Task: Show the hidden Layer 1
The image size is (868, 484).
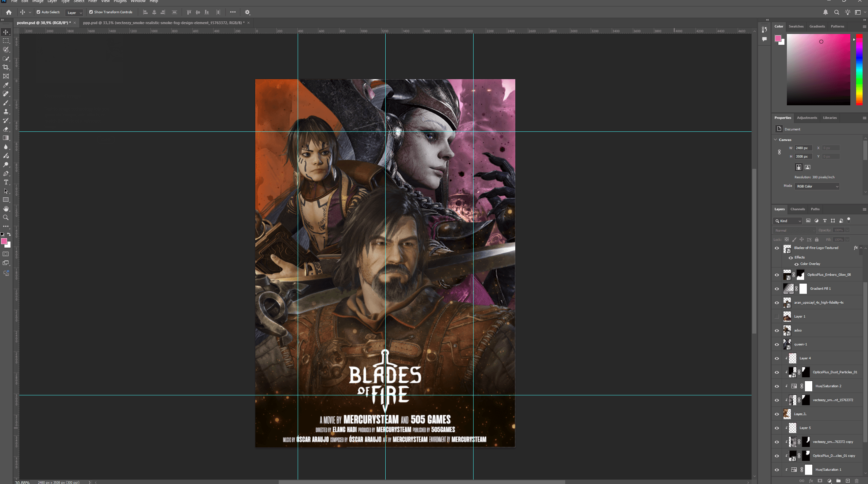Action: (x=777, y=317)
